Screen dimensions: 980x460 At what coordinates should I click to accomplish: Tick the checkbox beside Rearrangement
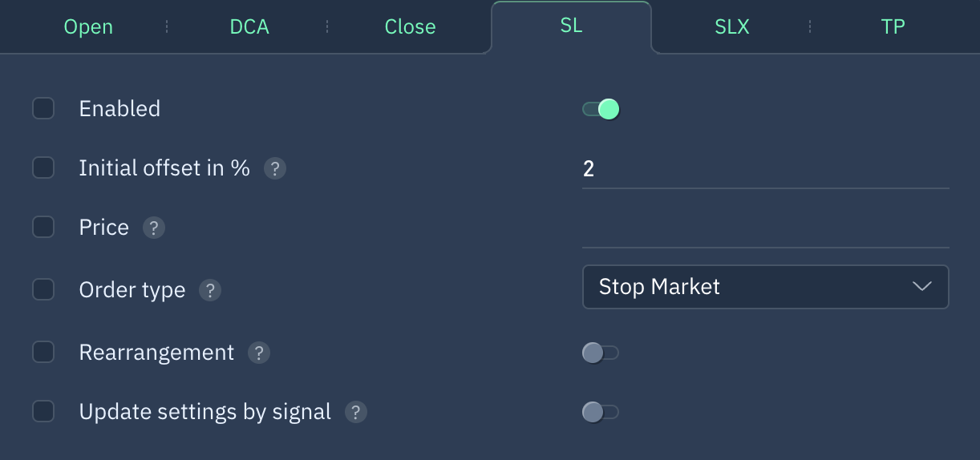43,352
